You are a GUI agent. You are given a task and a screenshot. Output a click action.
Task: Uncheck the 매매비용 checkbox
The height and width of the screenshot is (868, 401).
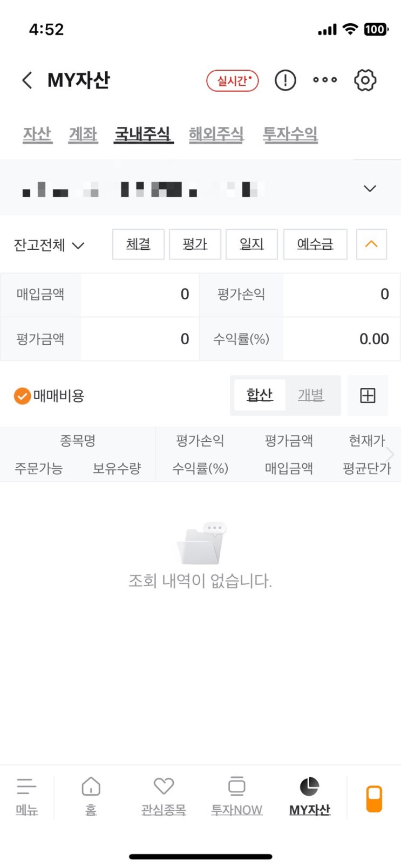click(x=22, y=396)
